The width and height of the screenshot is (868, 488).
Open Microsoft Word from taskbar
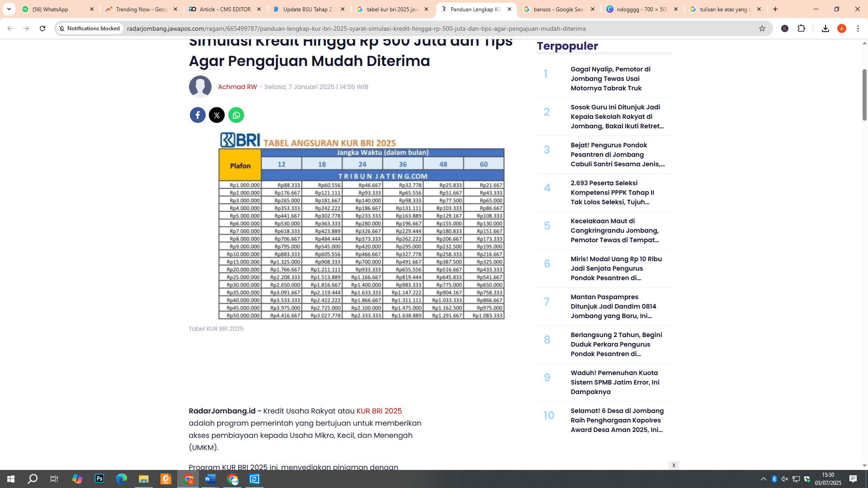pyautogui.click(x=210, y=479)
